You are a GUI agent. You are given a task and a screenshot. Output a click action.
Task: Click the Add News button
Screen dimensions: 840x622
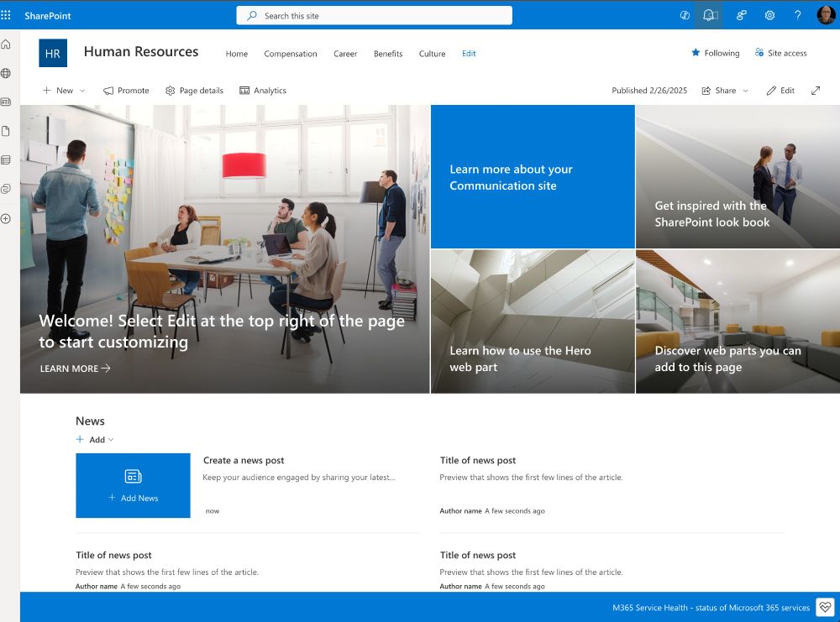coord(133,485)
